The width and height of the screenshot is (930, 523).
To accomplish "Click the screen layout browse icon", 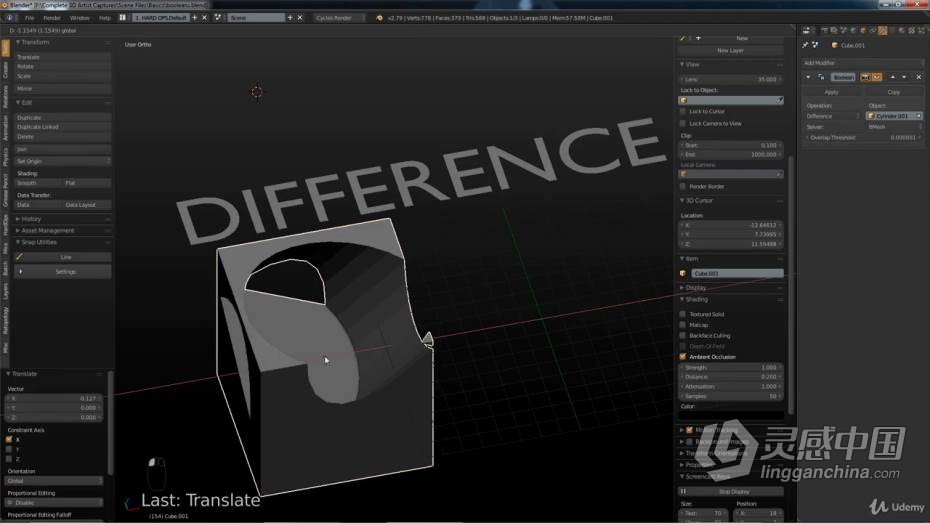I will (x=123, y=18).
